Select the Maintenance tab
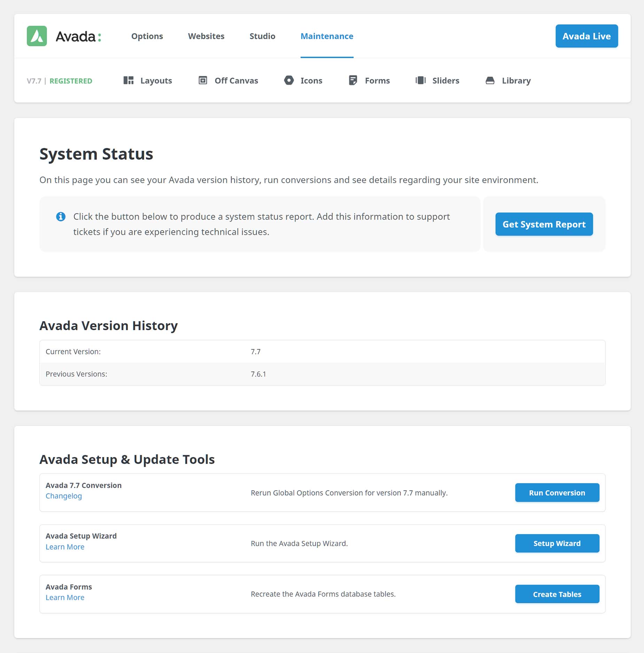 (x=327, y=36)
